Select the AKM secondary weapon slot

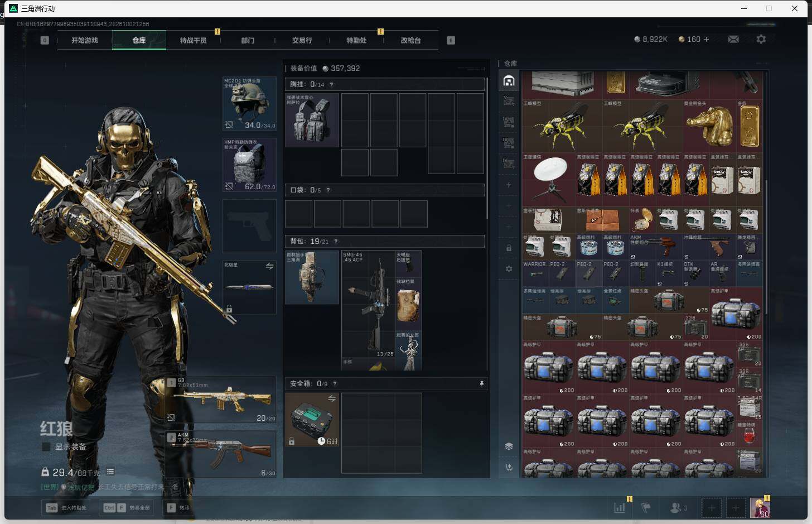pyautogui.click(x=221, y=454)
